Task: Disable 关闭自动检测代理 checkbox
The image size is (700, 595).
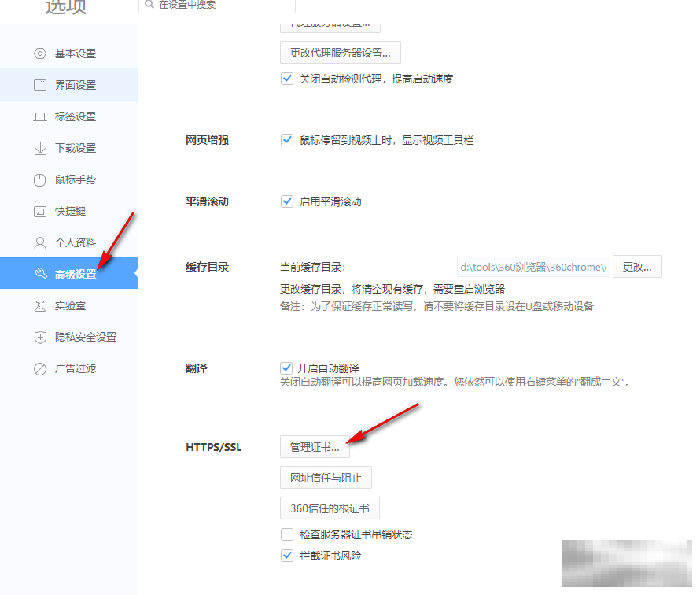Action: point(287,79)
